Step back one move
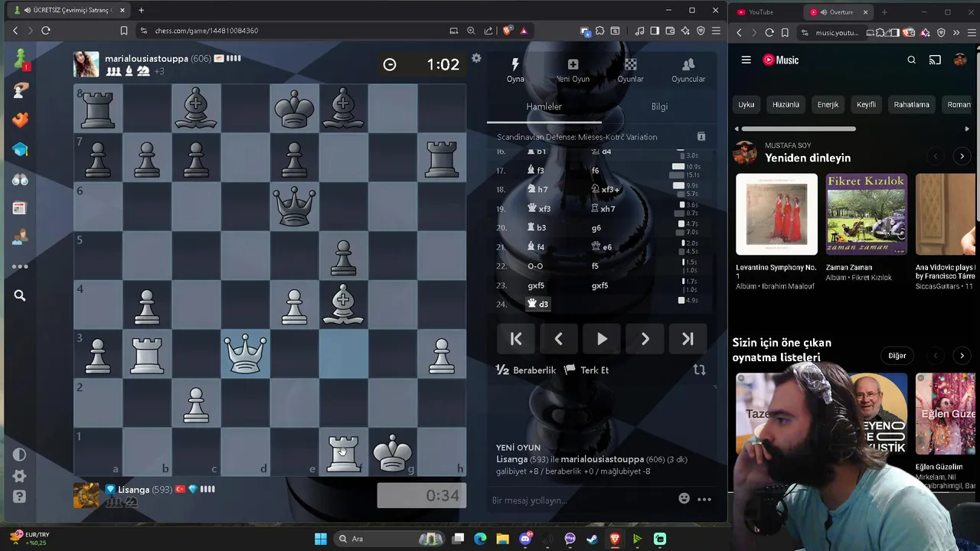 click(x=559, y=339)
